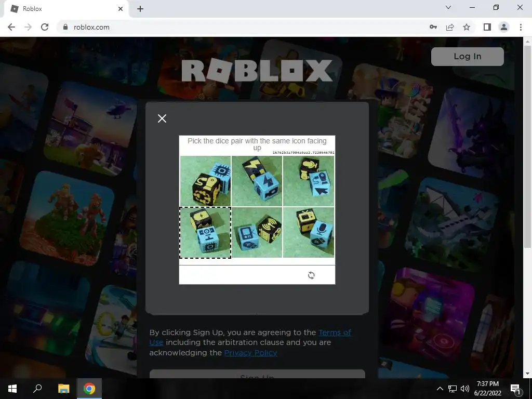Open the Chrome three-dot menu
The image size is (532, 399).
pos(521,27)
